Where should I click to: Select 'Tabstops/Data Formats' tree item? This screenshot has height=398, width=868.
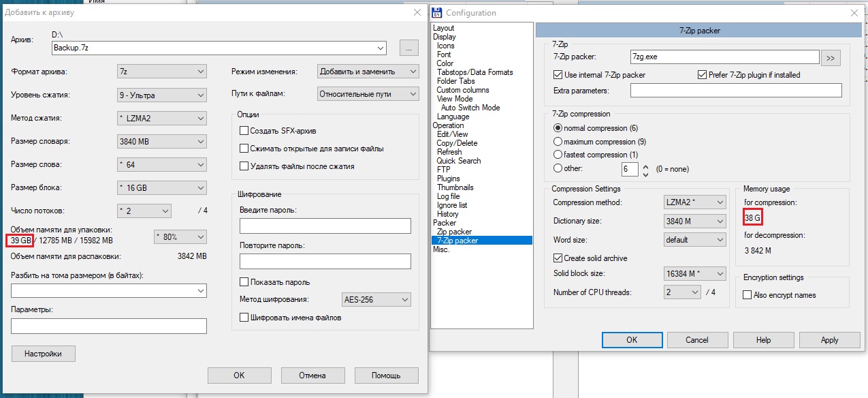click(475, 72)
